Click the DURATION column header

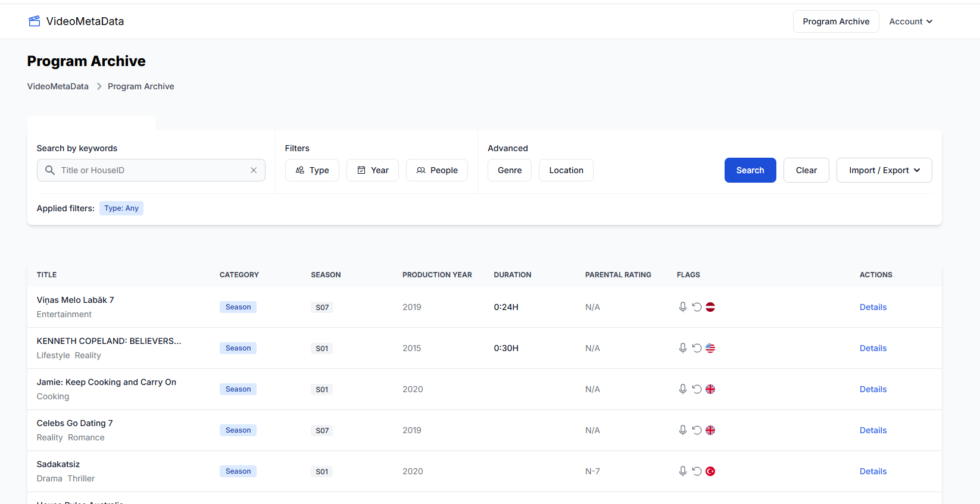[x=513, y=275]
